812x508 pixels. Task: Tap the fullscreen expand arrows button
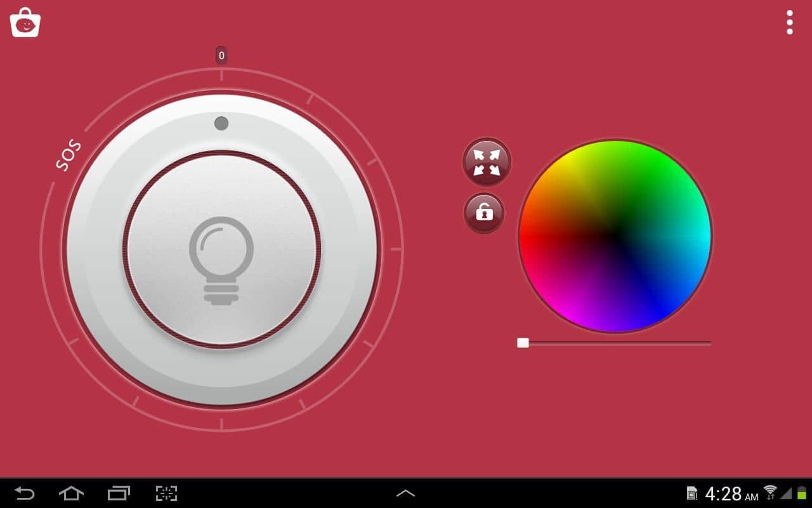tap(487, 162)
